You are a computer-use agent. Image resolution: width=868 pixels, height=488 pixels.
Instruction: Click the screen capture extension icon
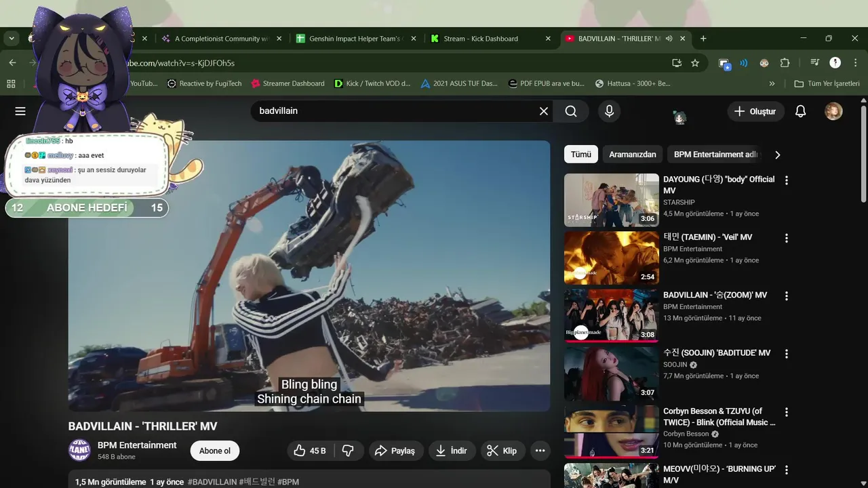tap(724, 64)
